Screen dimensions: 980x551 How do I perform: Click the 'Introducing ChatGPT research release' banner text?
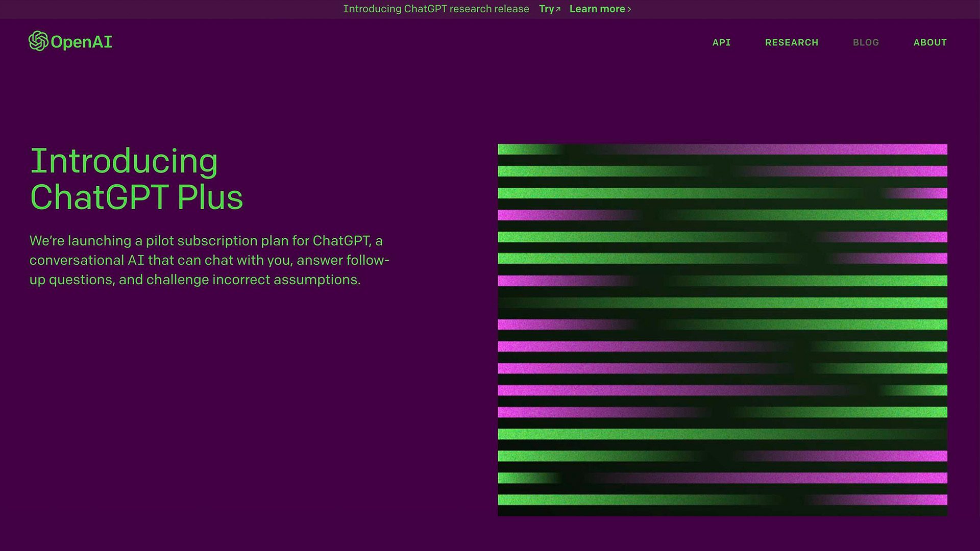[436, 9]
